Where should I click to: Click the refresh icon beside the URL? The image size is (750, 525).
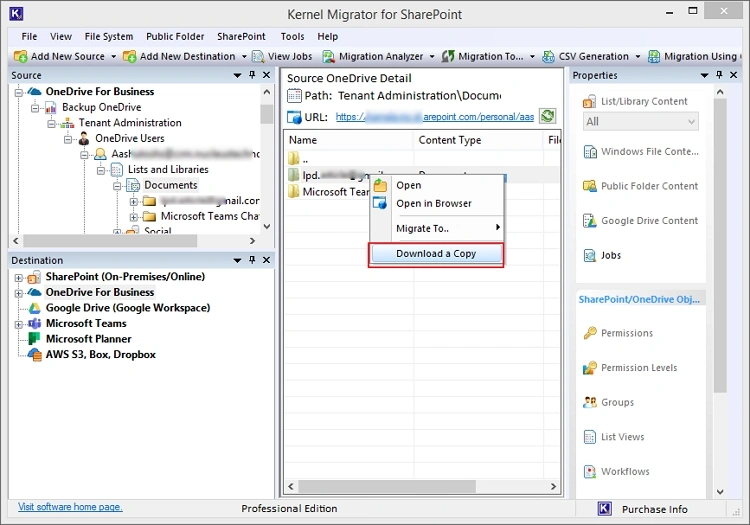547,116
